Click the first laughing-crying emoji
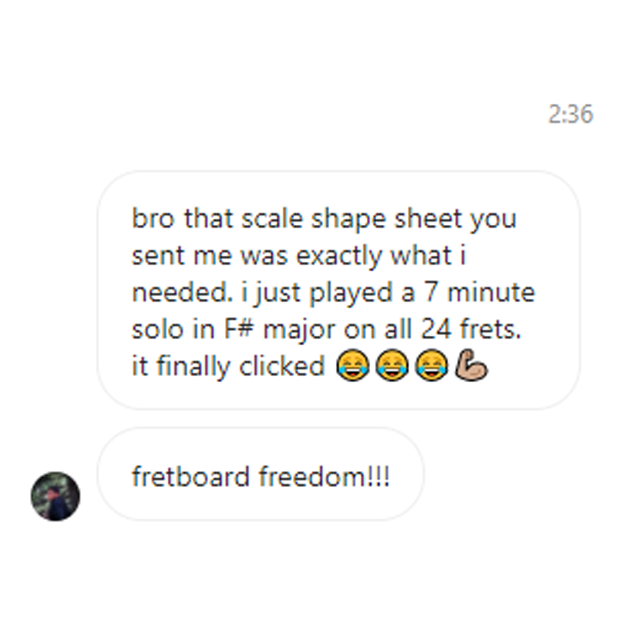The width and height of the screenshot is (644, 644). (352, 366)
